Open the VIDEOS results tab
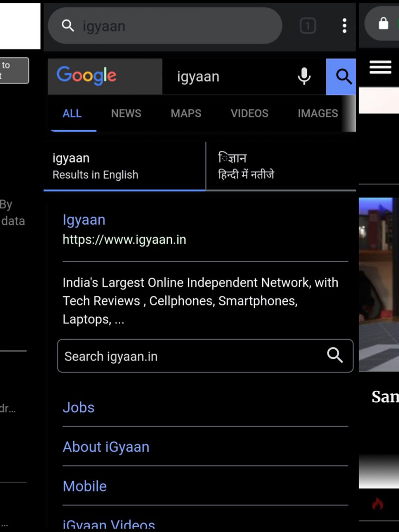Viewport: 399px width, 532px height. (x=249, y=114)
